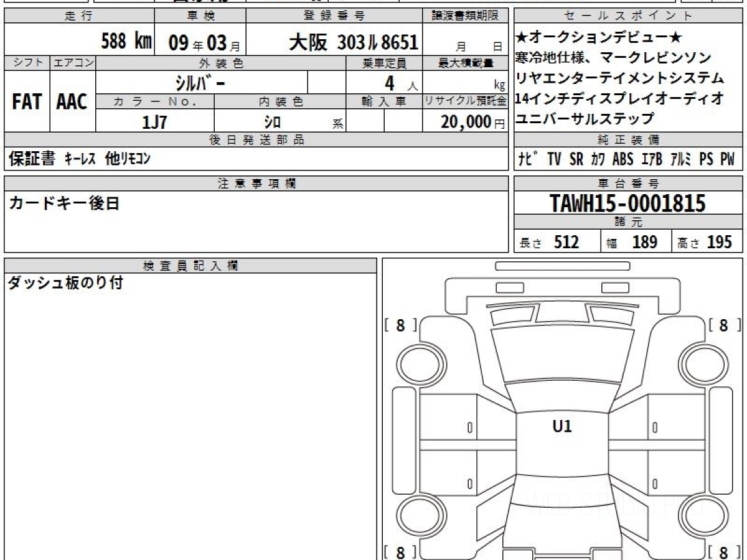Click the 乗車定員 header
747x560 pixels.
[384, 63]
